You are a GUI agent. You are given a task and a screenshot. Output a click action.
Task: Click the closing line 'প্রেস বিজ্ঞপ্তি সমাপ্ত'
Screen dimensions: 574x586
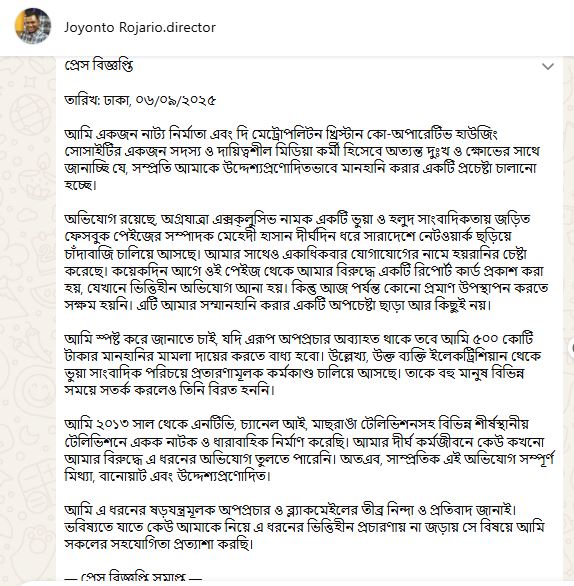click(133, 577)
